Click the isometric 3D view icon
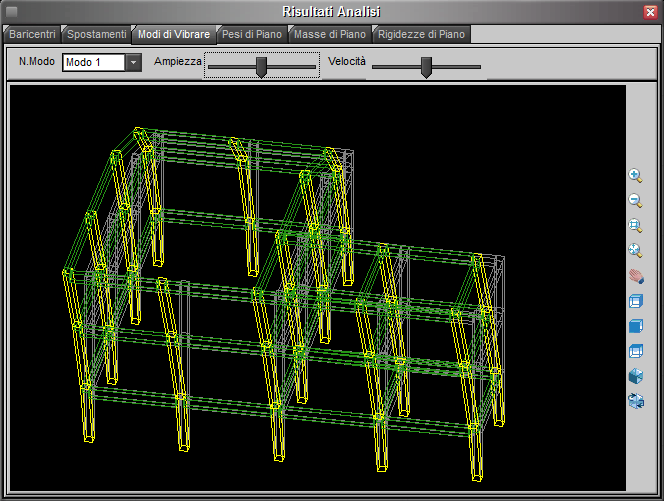Image resolution: width=664 pixels, height=501 pixels. (x=635, y=376)
